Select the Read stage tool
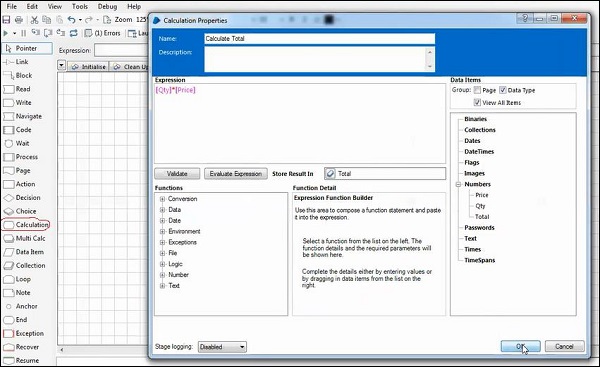This screenshot has width=600, height=367. pos(16,89)
